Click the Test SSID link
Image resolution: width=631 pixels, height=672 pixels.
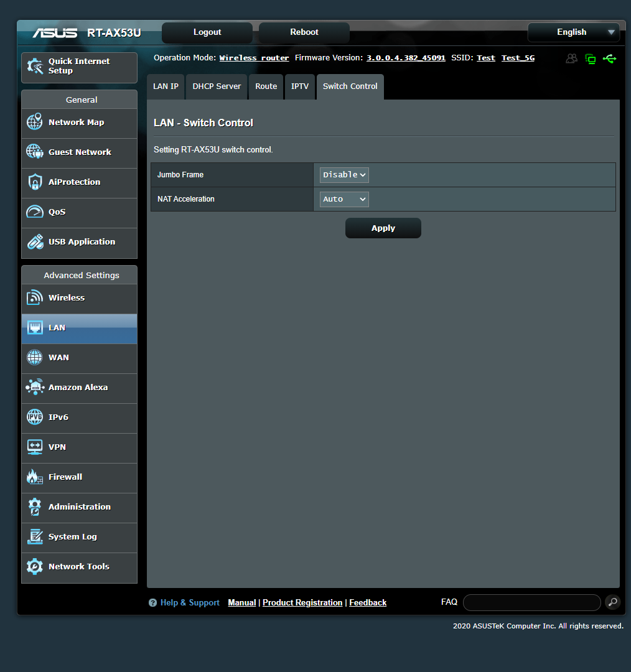[x=486, y=58]
